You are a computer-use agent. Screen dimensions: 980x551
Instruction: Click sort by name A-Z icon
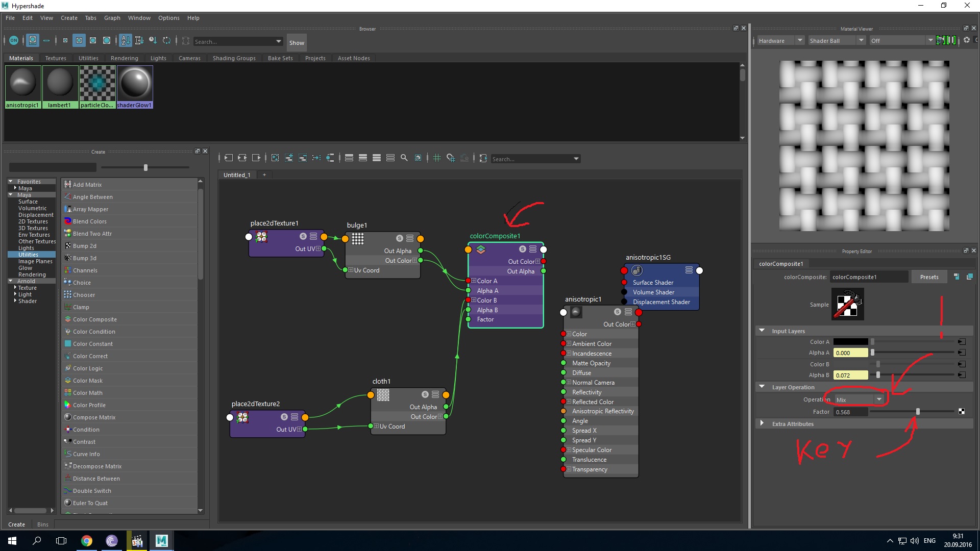[x=126, y=40]
